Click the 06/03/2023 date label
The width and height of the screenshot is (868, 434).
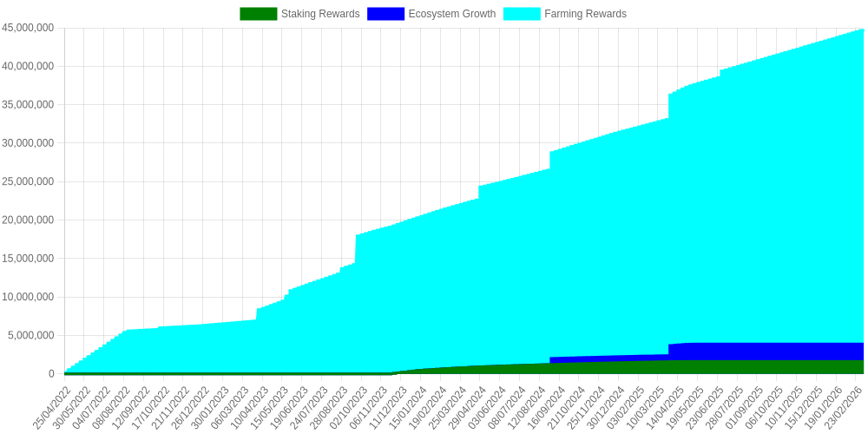pyautogui.click(x=228, y=409)
